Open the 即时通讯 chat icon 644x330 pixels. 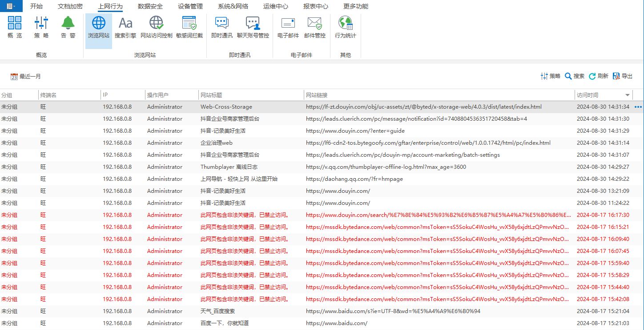pos(221,27)
